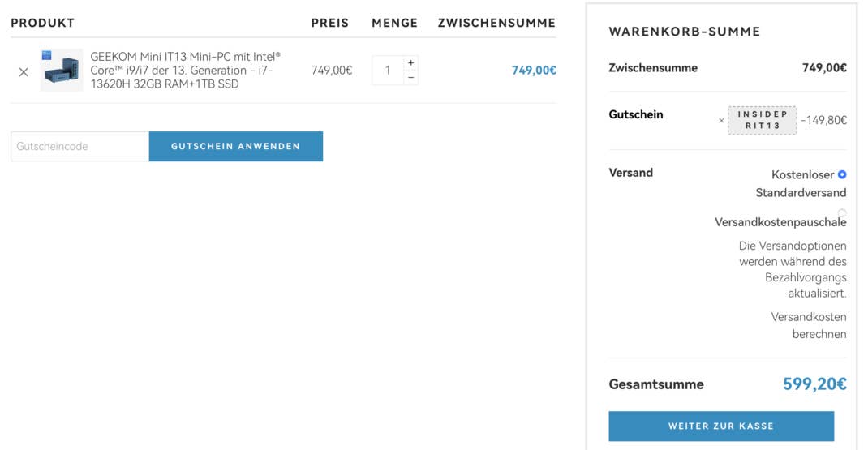Increase quantity with the plus button
The width and height of the screenshot is (868, 450).
pos(410,63)
